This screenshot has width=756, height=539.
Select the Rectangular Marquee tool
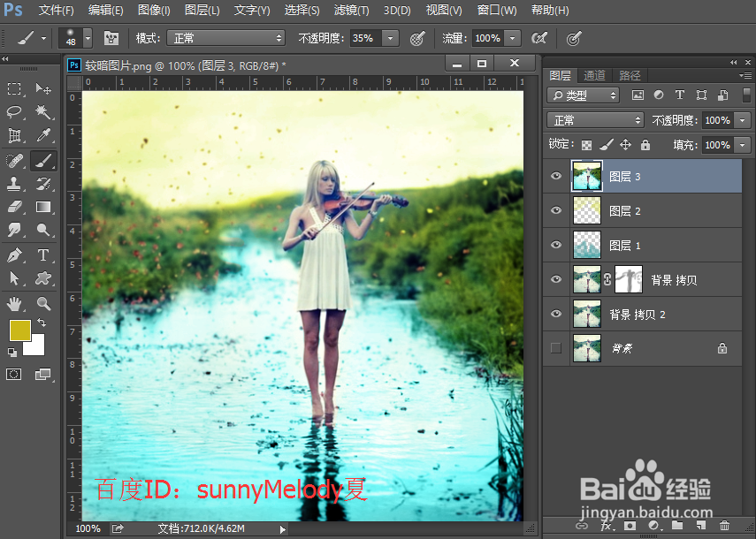click(14, 88)
